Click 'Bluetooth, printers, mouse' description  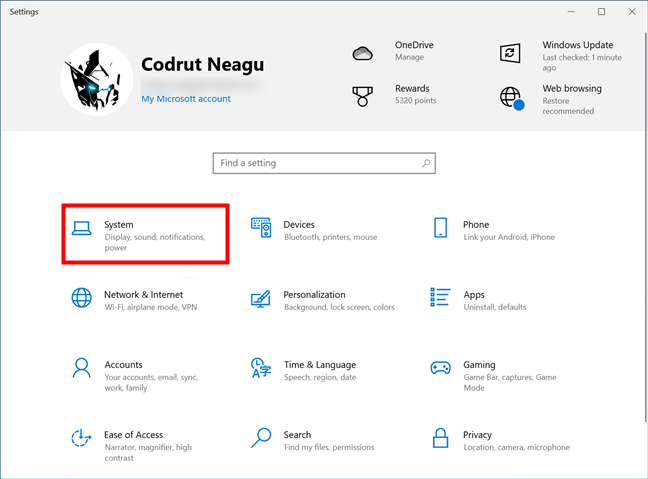[x=331, y=237]
